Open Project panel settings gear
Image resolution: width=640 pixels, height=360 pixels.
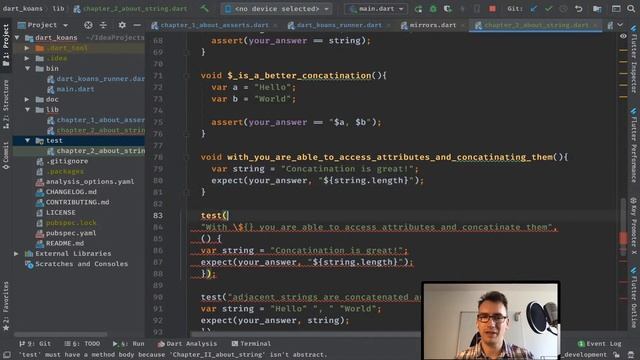click(122, 25)
